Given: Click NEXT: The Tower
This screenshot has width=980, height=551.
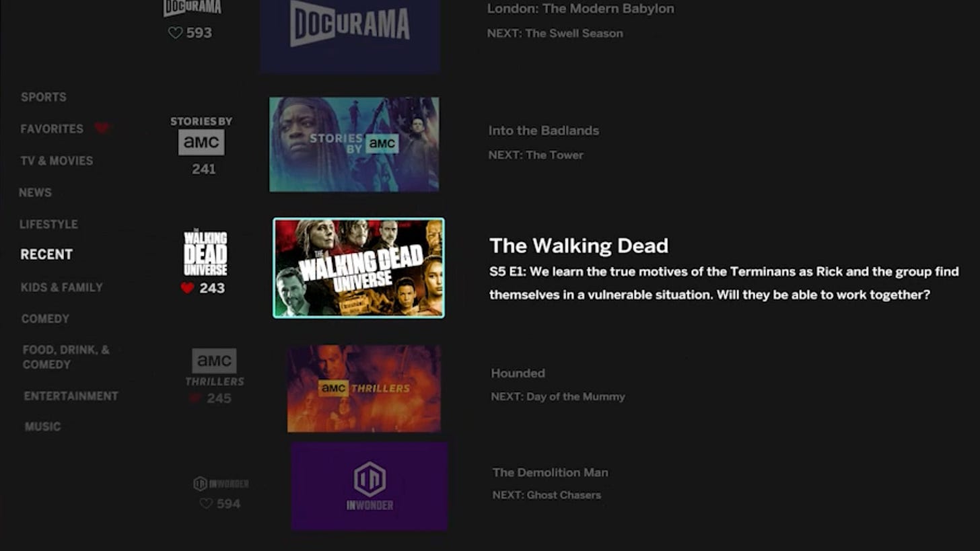Looking at the screenshot, I should [536, 155].
